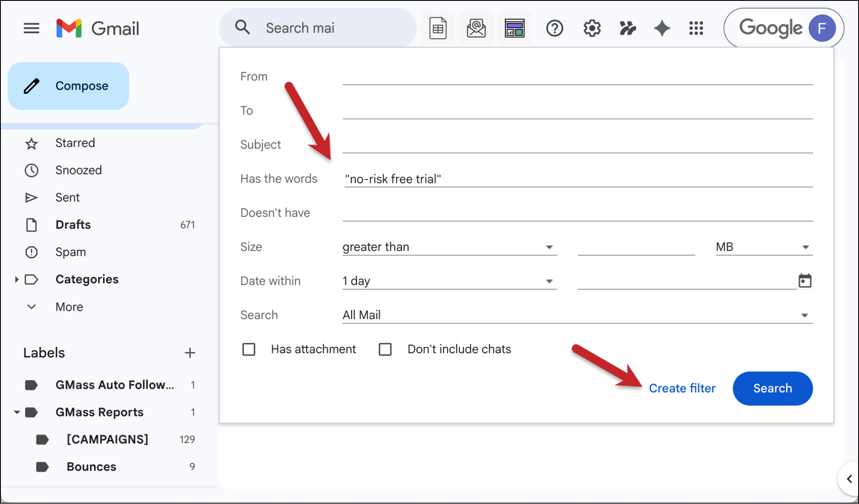The image size is (859, 504).
Task: Open the Size greater than dropdown
Action: [449, 247]
